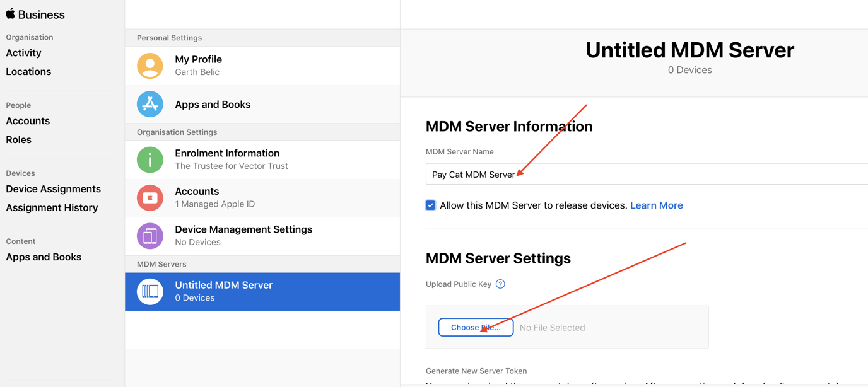Click the purple Device Management Settings icon

tap(150, 236)
